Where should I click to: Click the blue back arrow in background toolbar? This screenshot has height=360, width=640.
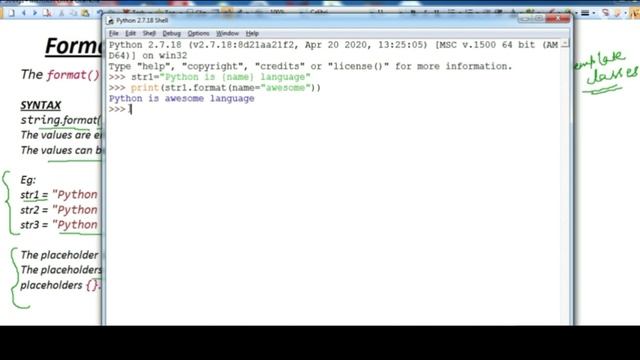pyautogui.click(x=24, y=13)
